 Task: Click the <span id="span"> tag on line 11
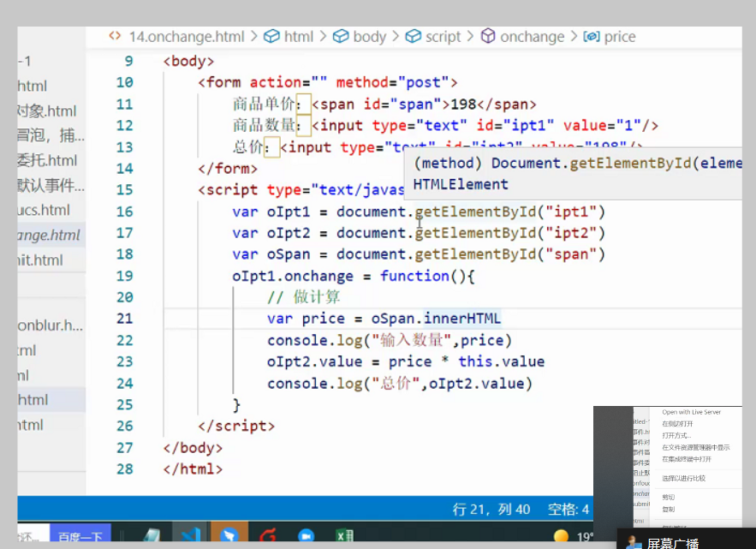(x=381, y=104)
